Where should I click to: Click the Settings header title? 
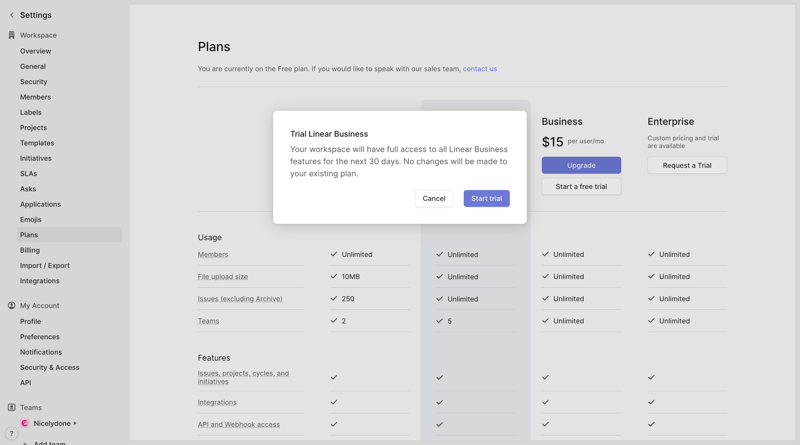click(36, 15)
